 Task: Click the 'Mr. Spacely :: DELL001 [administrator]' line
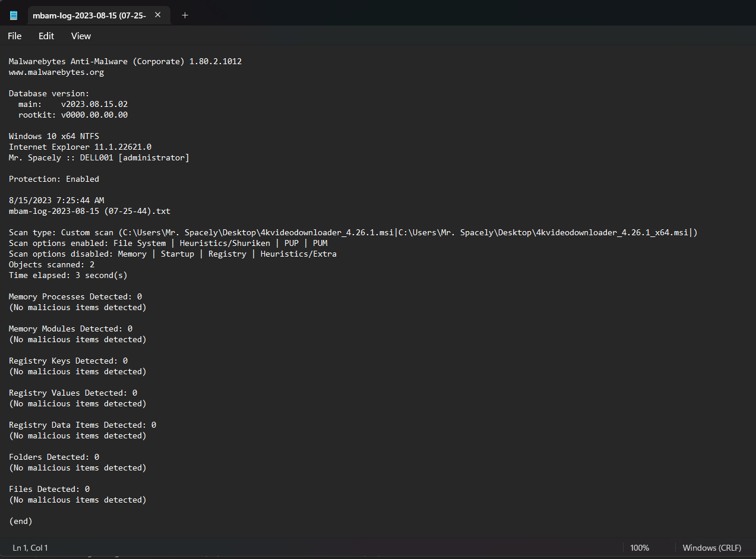99,157
